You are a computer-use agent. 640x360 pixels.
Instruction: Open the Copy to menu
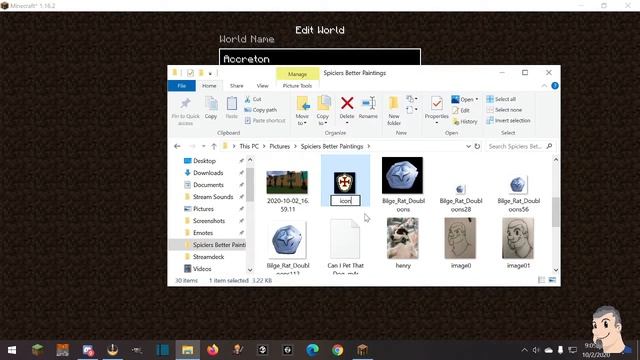tap(323, 111)
